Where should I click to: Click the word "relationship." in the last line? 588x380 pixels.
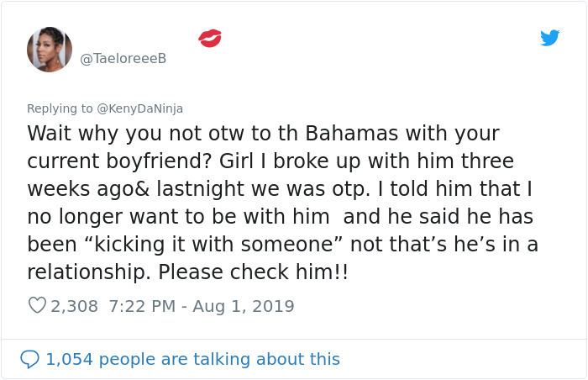tap(89, 272)
